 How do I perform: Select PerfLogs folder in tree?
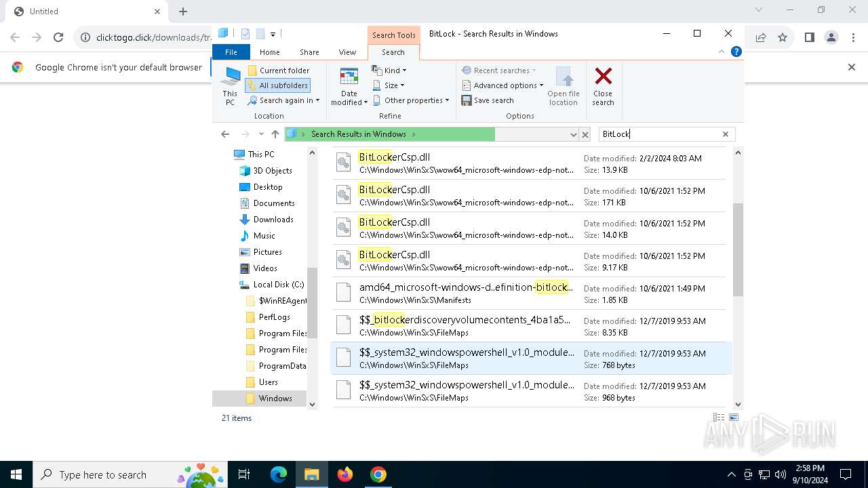[274, 317]
